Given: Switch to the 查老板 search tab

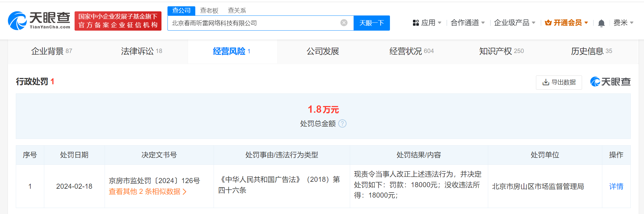Looking at the screenshot, I should [209, 10].
